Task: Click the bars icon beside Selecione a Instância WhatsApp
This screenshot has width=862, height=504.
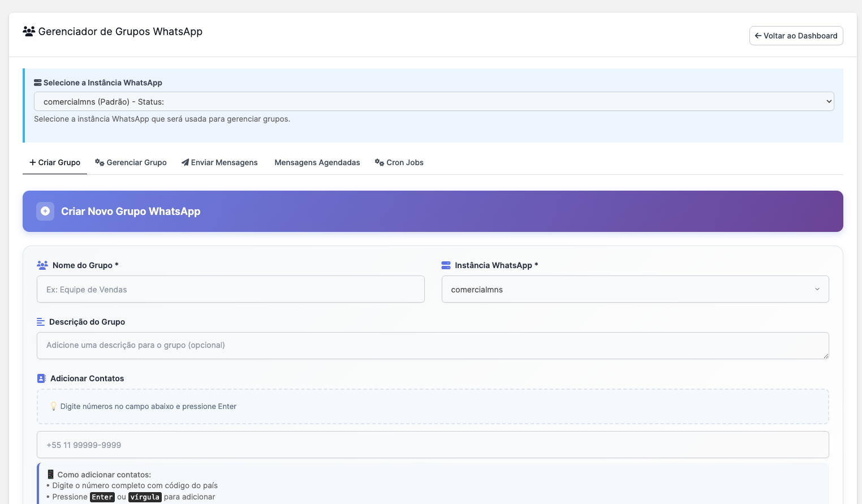Action: [37, 82]
